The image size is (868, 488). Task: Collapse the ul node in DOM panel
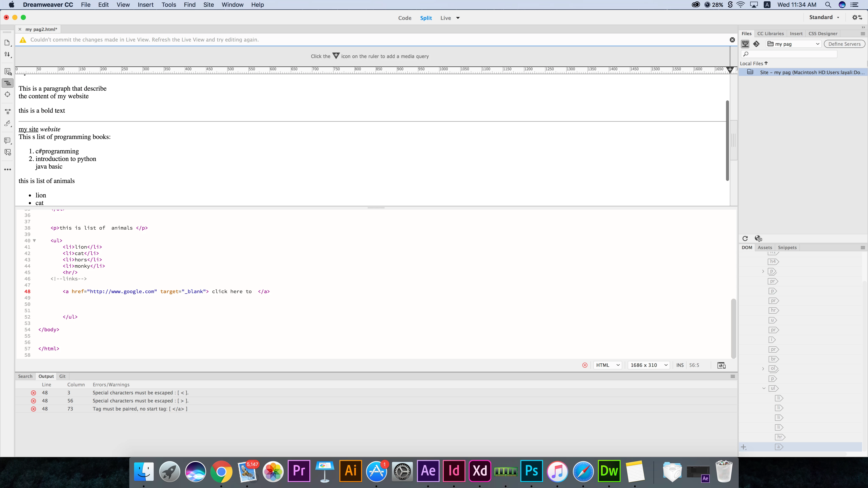coord(764,388)
